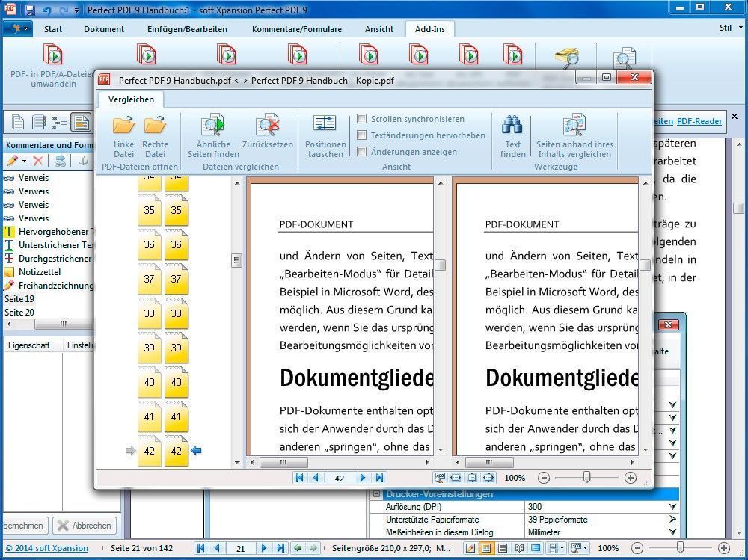The height and width of the screenshot is (560, 748).
Task: Collapse the Drucker-Voreinstellungen section
Action: pyautogui.click(x=376, y=494)
